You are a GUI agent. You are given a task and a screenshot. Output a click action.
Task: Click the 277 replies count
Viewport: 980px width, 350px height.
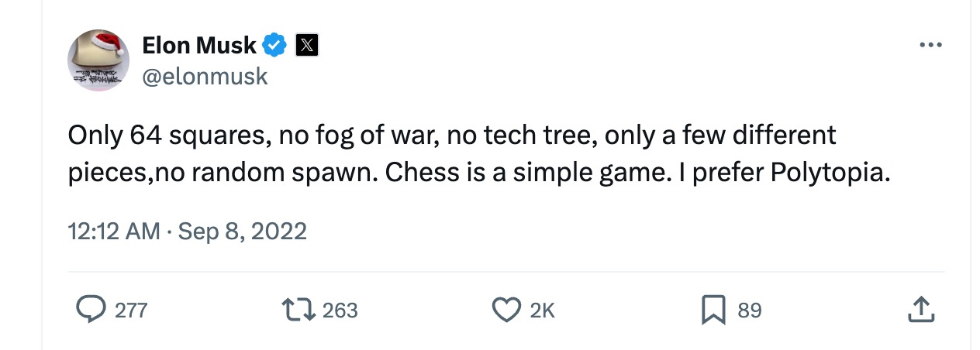(x=130, y=311)
